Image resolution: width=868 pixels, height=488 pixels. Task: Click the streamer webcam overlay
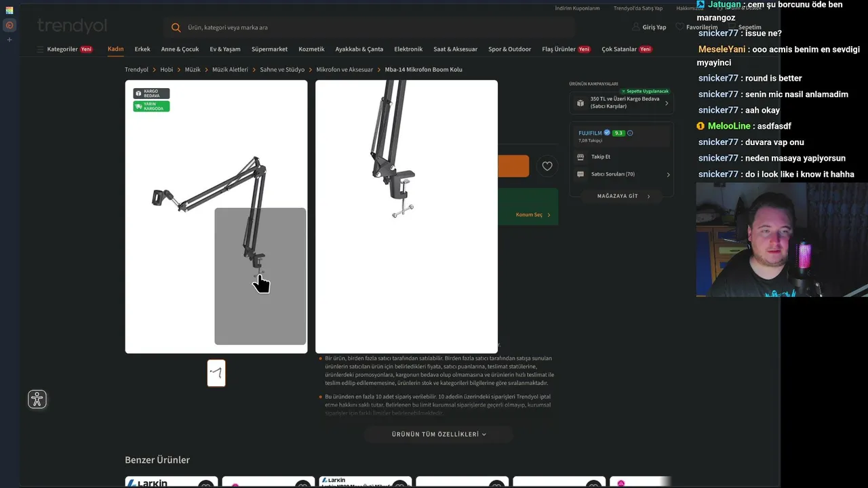(x=782, y=239)
